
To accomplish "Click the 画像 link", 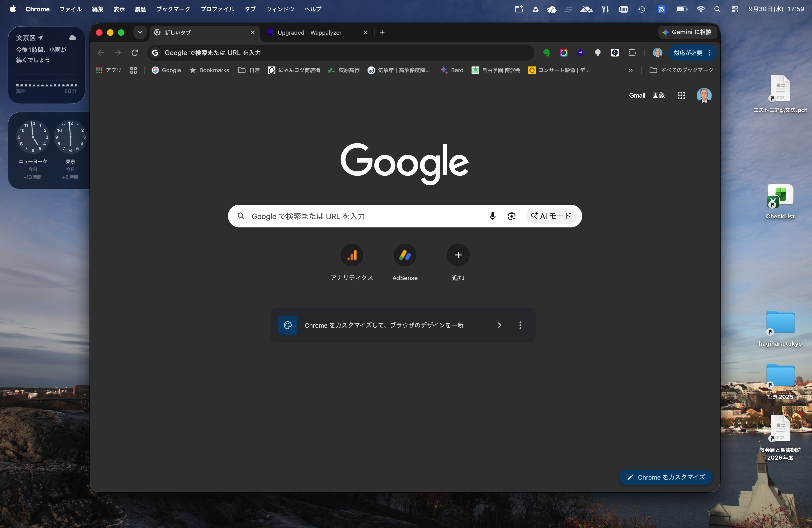I will [658, 95].
